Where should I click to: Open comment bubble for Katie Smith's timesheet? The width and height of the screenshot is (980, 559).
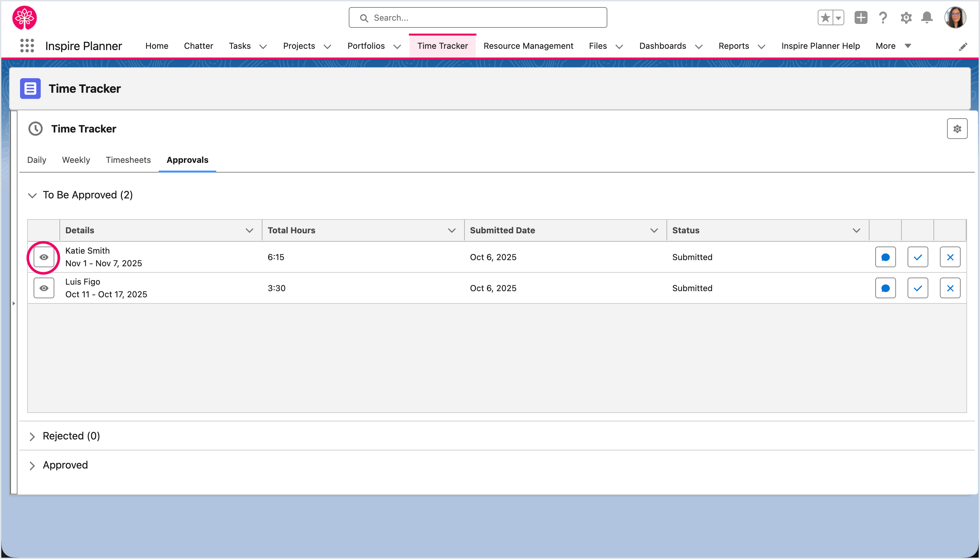885,257
